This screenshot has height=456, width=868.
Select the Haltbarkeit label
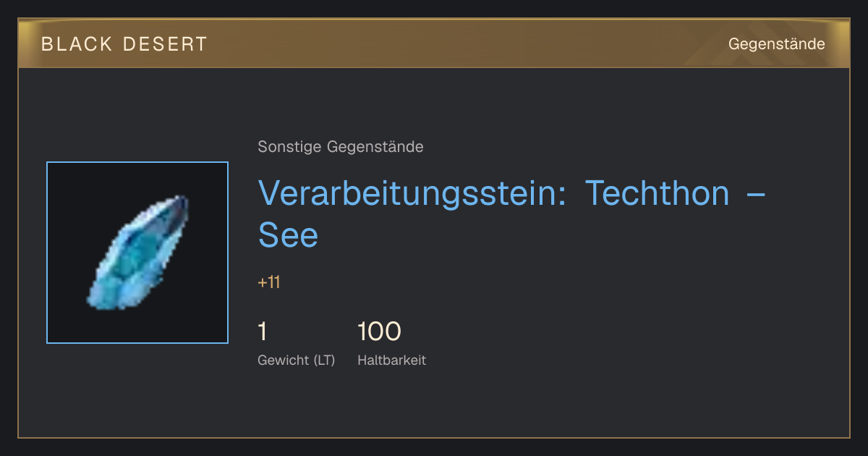pyautogui.click(x=391, y=360)
